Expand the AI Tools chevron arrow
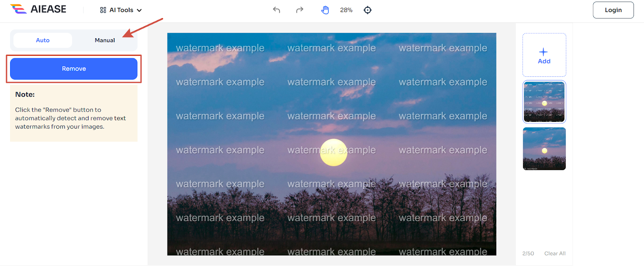644x273 pixels. pyautogui.click(x=139, y=10)
